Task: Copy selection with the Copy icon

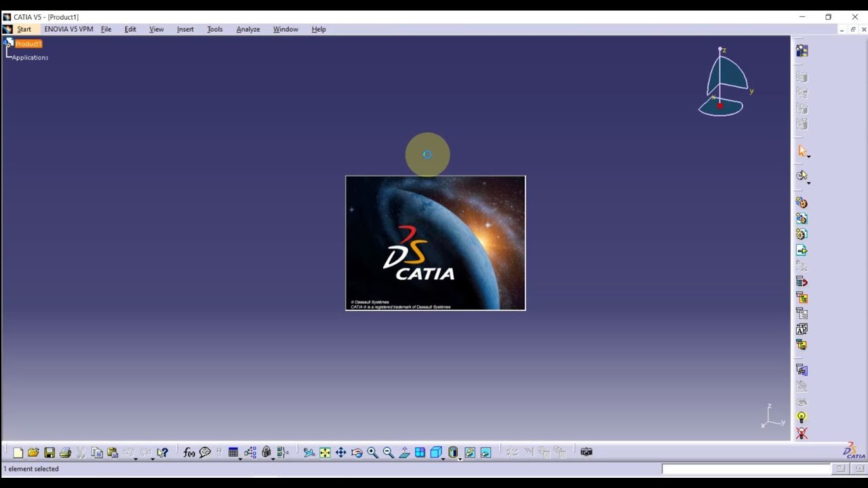Action: click(x=97, y=453)
